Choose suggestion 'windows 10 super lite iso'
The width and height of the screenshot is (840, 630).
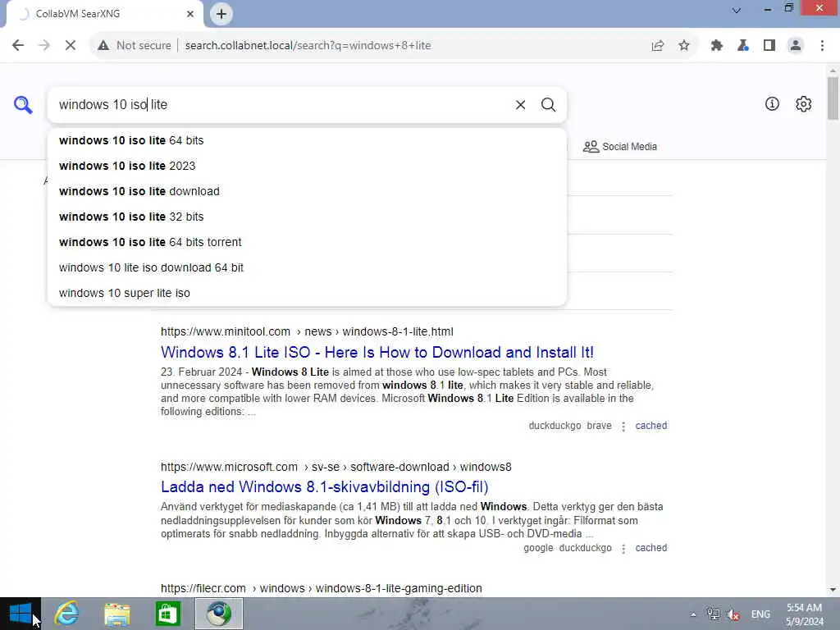(x=307, y=293)
